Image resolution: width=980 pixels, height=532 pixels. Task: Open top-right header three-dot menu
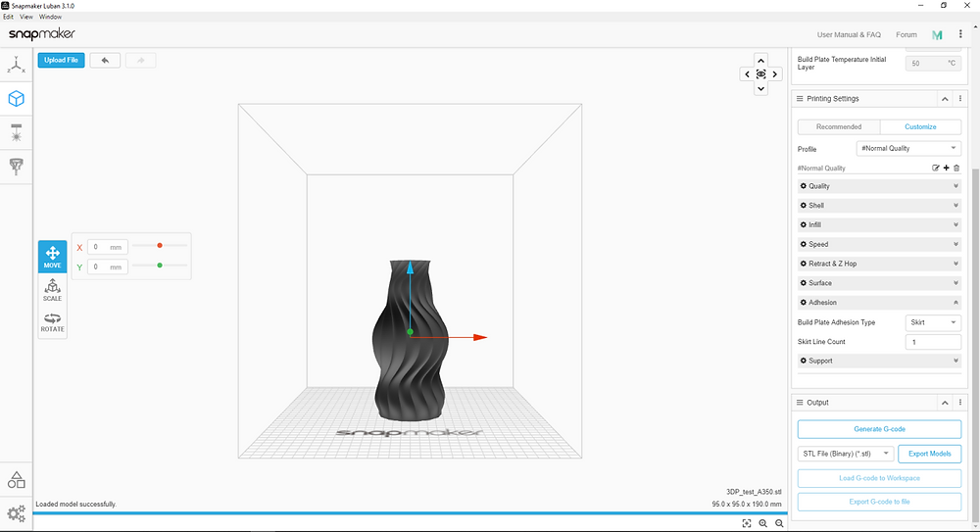point(960,34)
